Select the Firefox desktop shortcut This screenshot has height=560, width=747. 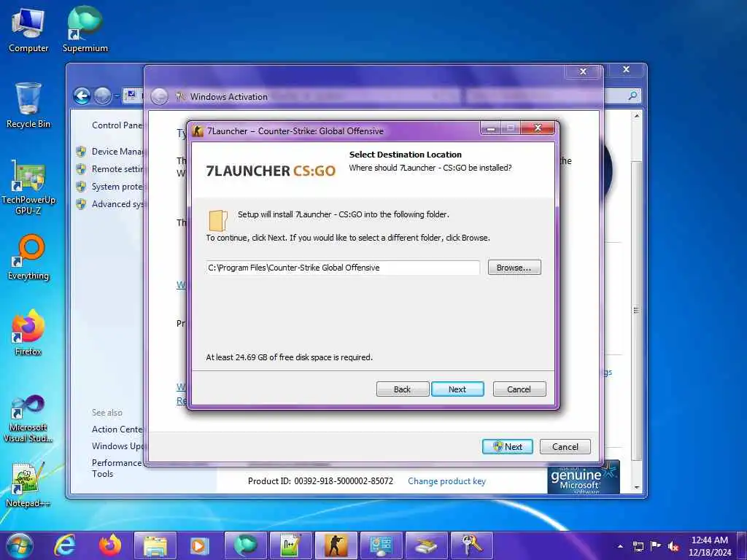pyautogui.click(x=28, y=332)
